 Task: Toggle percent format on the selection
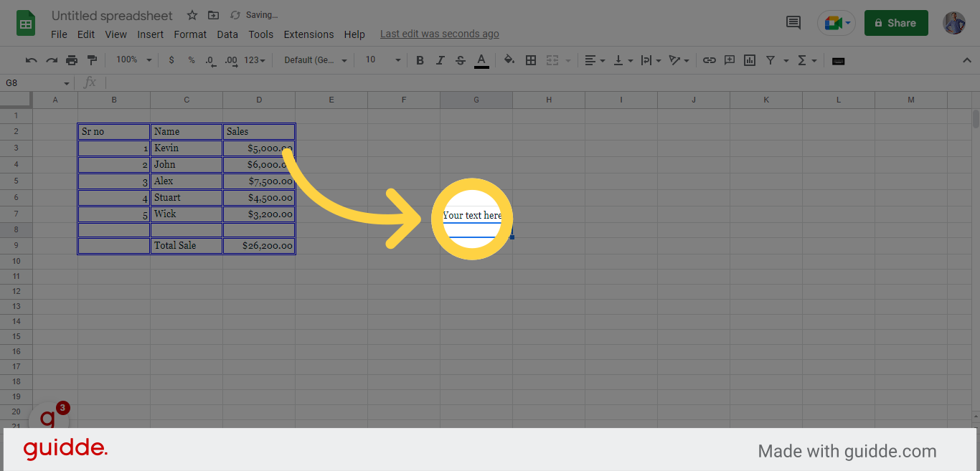coord(191,60)
